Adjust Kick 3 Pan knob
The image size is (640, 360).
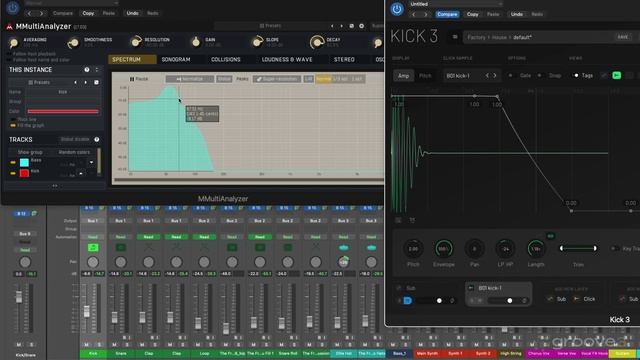(474, 249)
